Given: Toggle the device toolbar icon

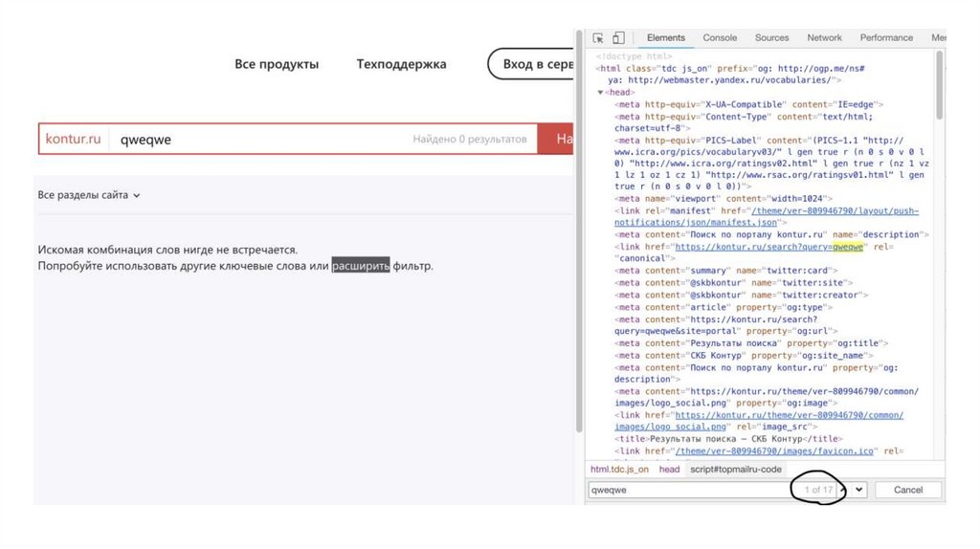Looking at the screenshot, I should coord(618,38).
